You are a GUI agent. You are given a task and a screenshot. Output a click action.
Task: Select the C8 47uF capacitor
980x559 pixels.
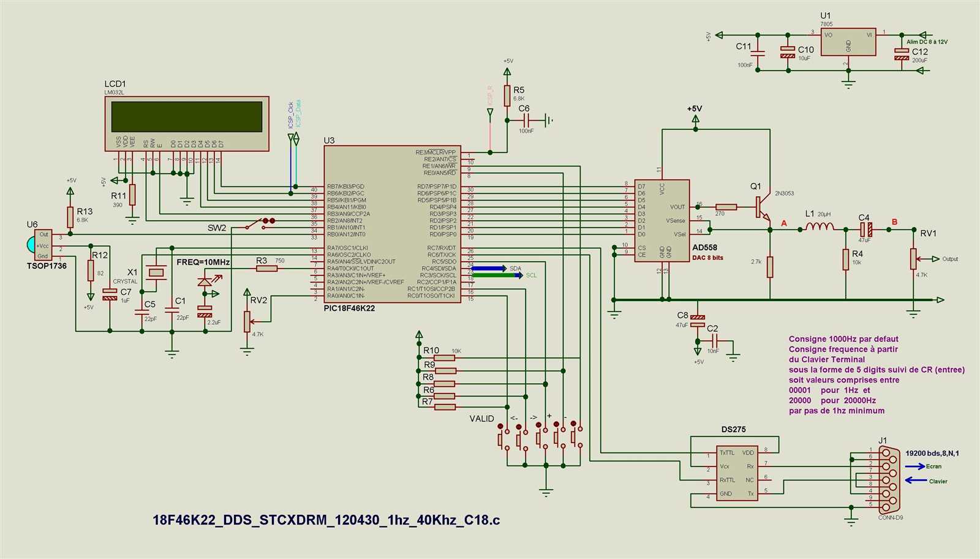[x=697, y=320]
